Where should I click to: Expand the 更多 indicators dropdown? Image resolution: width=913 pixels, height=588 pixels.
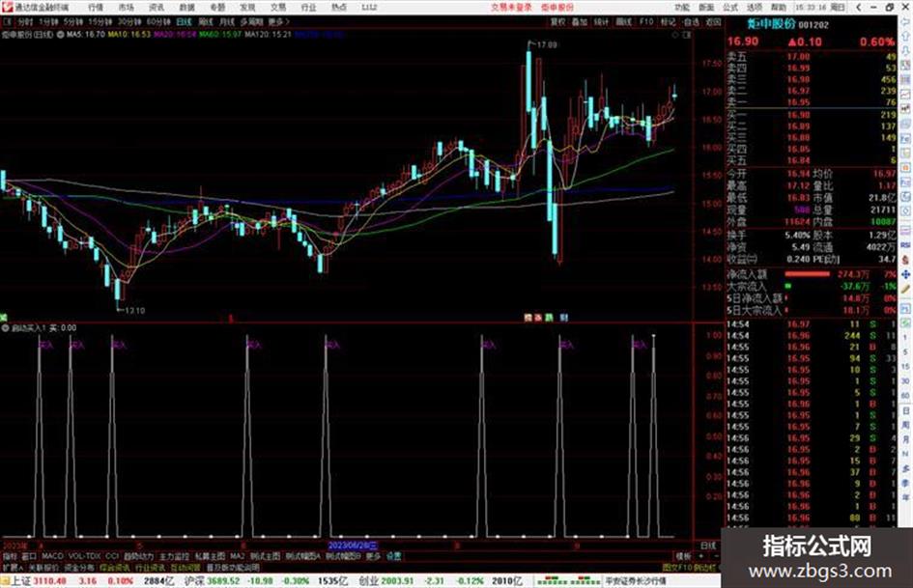(x=373, y=556)
